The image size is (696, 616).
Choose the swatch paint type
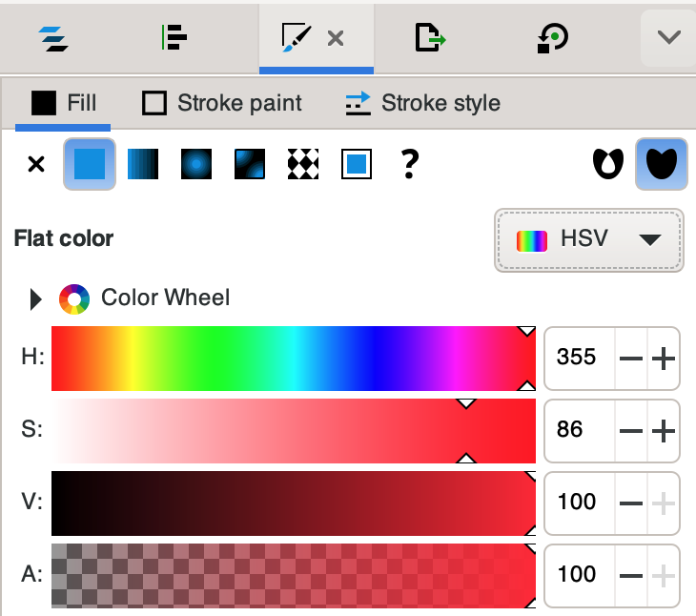coord(356,165)
